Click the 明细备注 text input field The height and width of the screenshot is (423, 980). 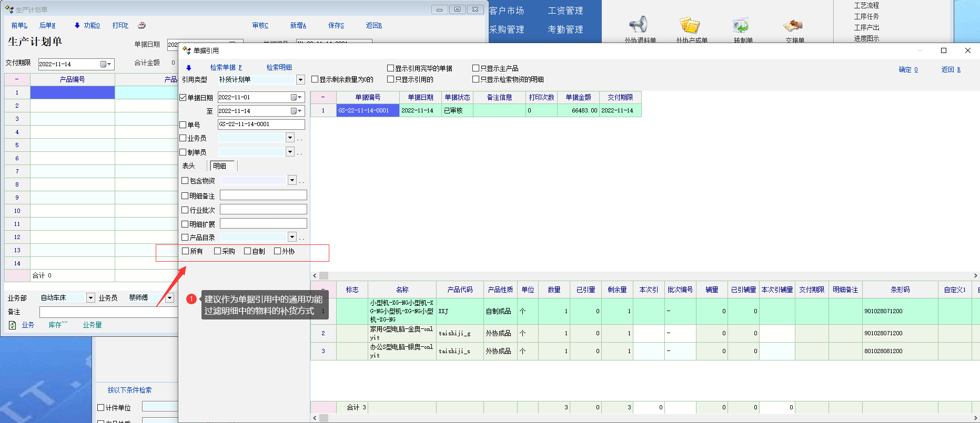[x=263, y=195]
